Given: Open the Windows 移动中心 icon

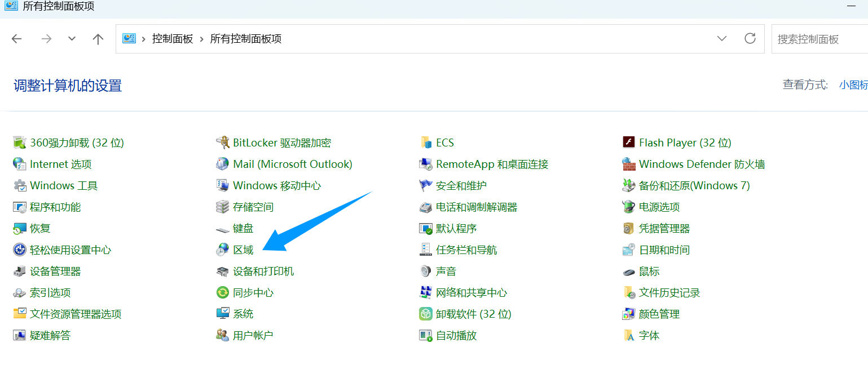Looking at the screenshot, I should click(x=223, y=185).
